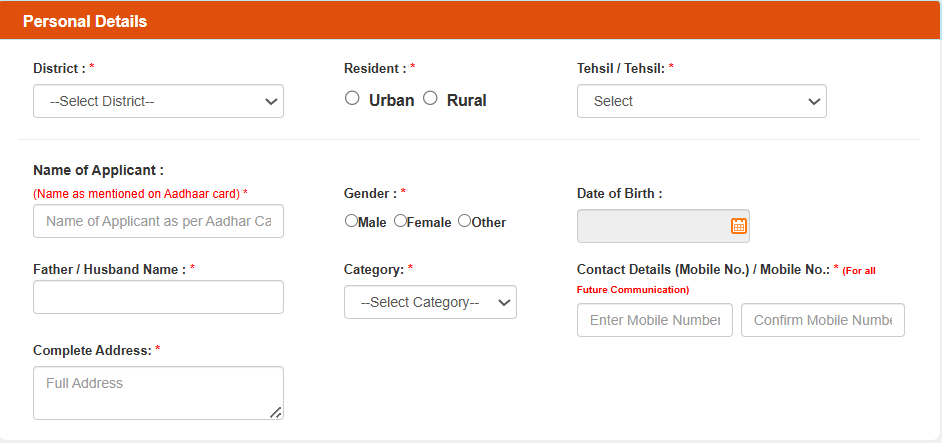Open the Tehsil Select dropdown
This screenshot has width=942, height=443.
coord(702,101)
